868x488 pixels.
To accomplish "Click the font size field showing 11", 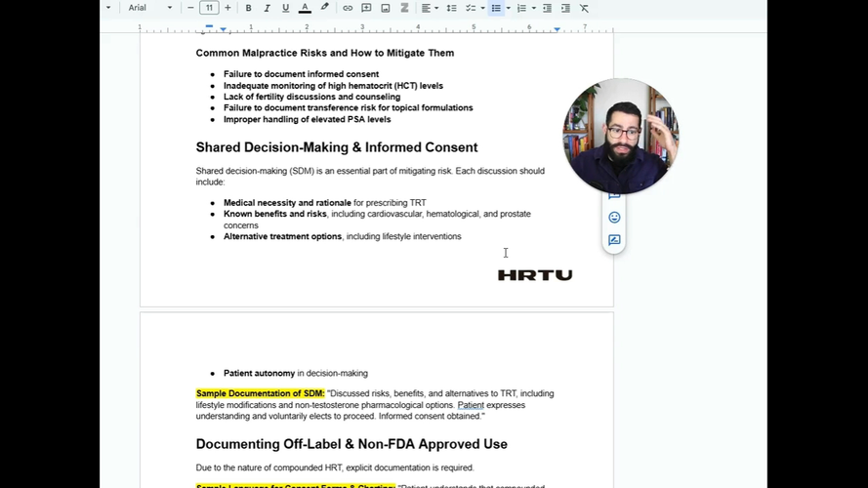I will [209, 8].
